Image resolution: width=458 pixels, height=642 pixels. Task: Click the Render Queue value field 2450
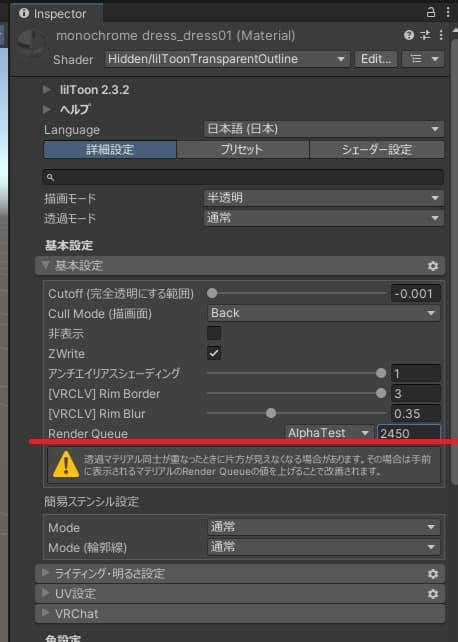(x=408, y=433)
